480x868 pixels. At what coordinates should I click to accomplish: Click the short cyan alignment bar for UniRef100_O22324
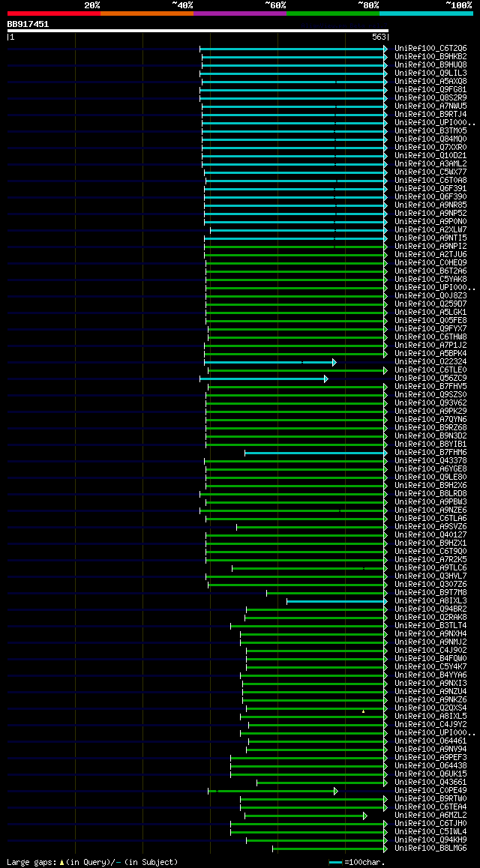pyautogui.click(x=270, y=363)
